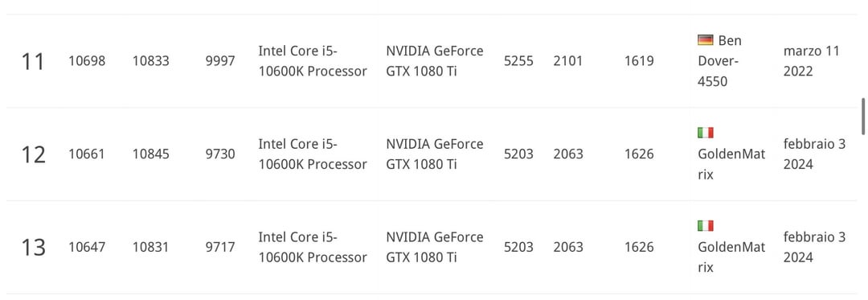This screenshot has height=300, width=868.
Task: Click date marzo 11 2022
Action: (x=811, y=61)
